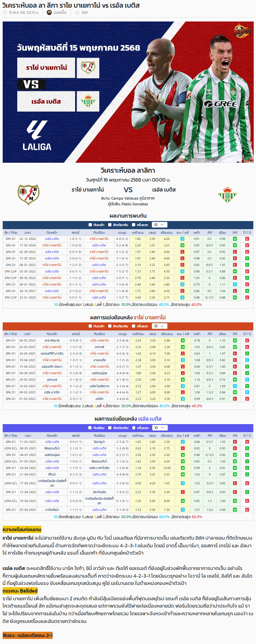Click the 9.00 odds cell in Rayo 09-03-2025 row
The height and width of the screenshot is (644, 256).
[167, 392]
